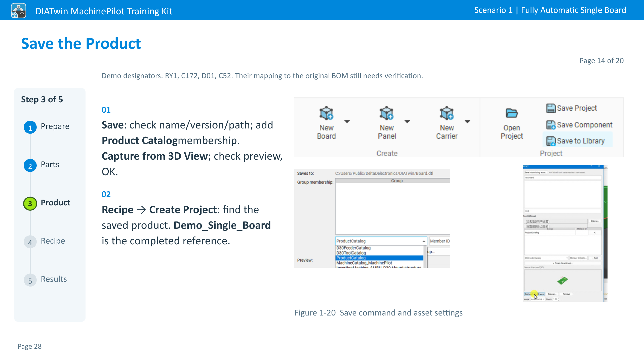Viewport: 644px width, 362px height.
Task: Remove ProductCatalog membership with the X icon
Action: (x=595, y=233)
